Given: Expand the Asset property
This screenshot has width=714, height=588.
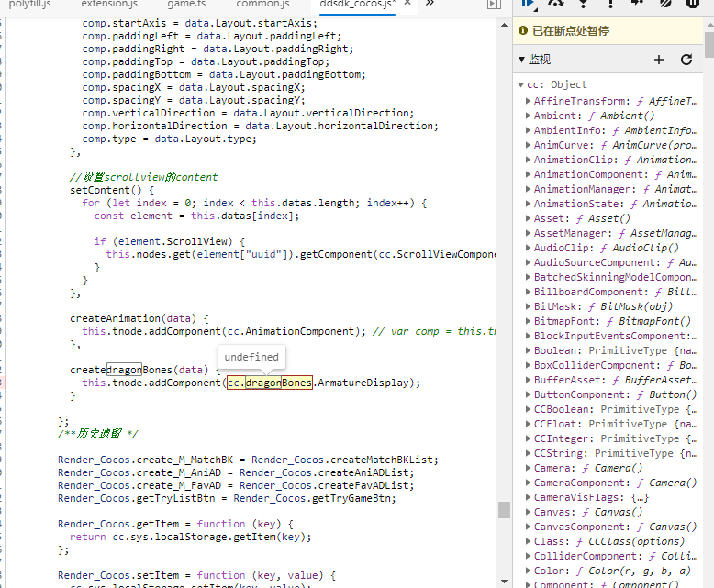Looking at the screenshot, I should click(x=528, y=218).
